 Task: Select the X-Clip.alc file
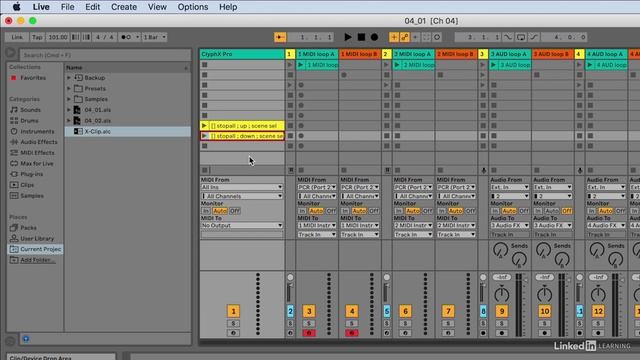[128, 131]
